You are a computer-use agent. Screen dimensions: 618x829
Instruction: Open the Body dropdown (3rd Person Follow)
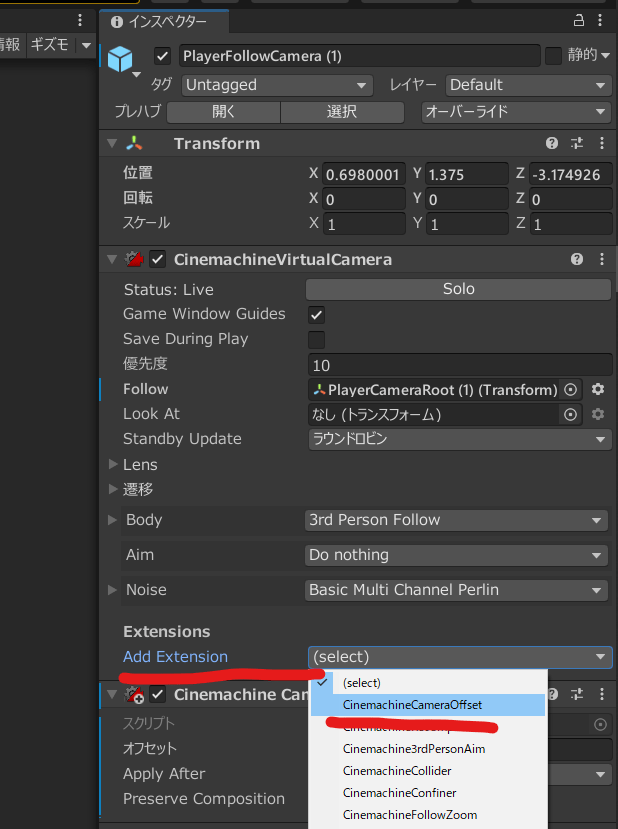[x=456, y=520]
